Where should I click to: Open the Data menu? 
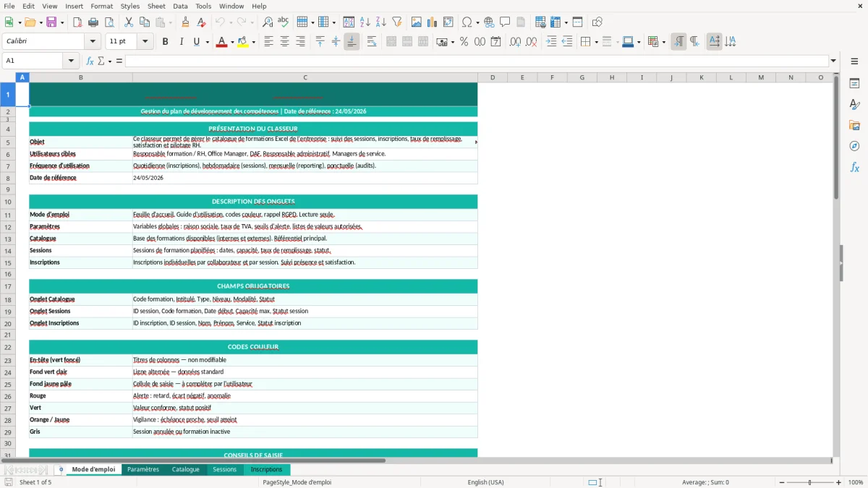pyautogui.click(x=180, y=6)
